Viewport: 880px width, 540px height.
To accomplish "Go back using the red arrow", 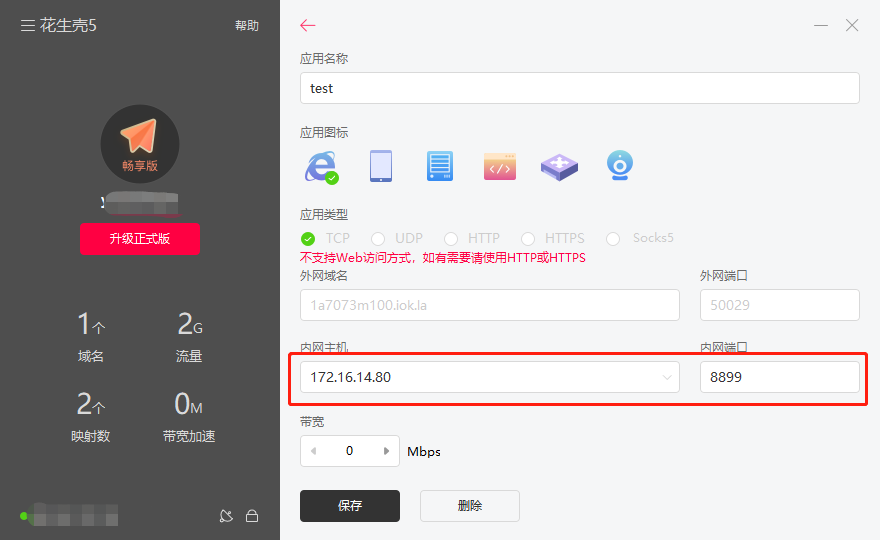I will (308, 26).
